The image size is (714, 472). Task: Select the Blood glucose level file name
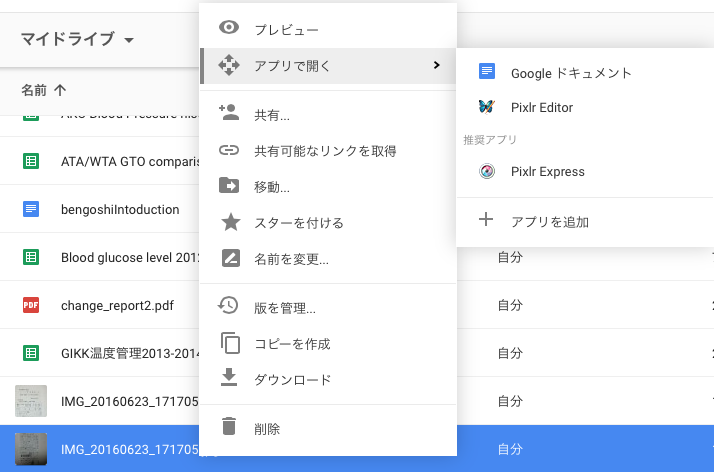(x=130, y=258)
